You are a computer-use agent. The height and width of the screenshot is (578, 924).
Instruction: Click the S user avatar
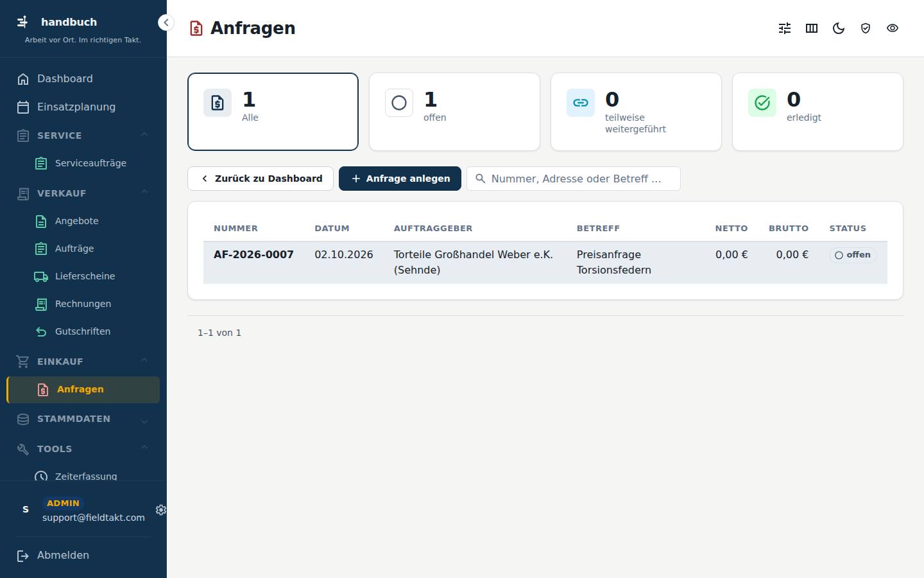[26, 509]
